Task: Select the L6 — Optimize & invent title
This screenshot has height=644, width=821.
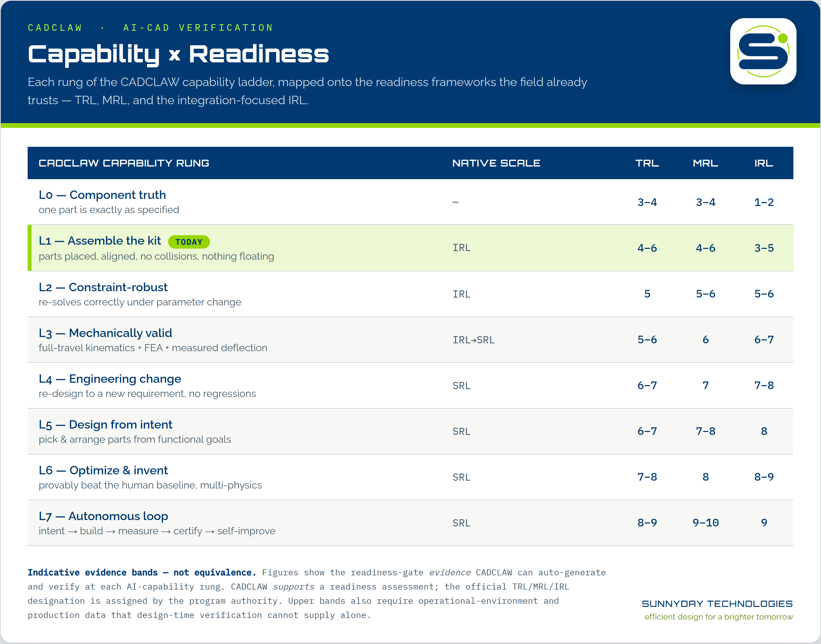Action: [x=103, y=471]
